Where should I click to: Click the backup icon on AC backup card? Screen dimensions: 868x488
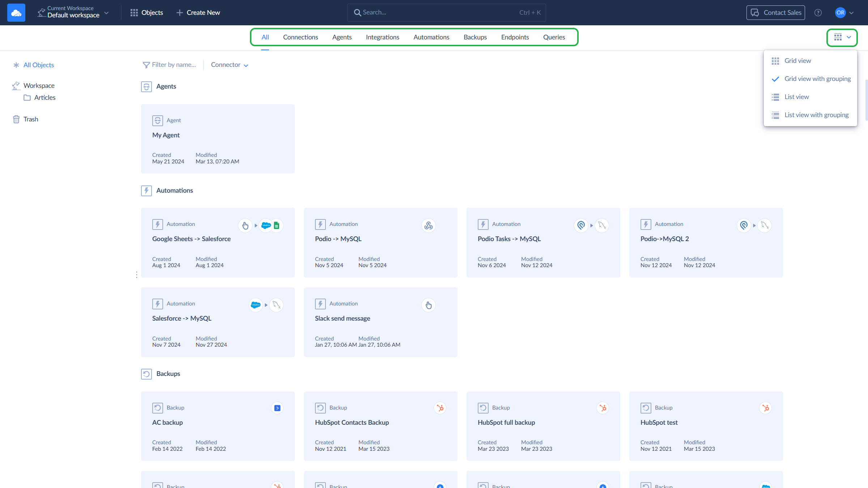point(158,408)
